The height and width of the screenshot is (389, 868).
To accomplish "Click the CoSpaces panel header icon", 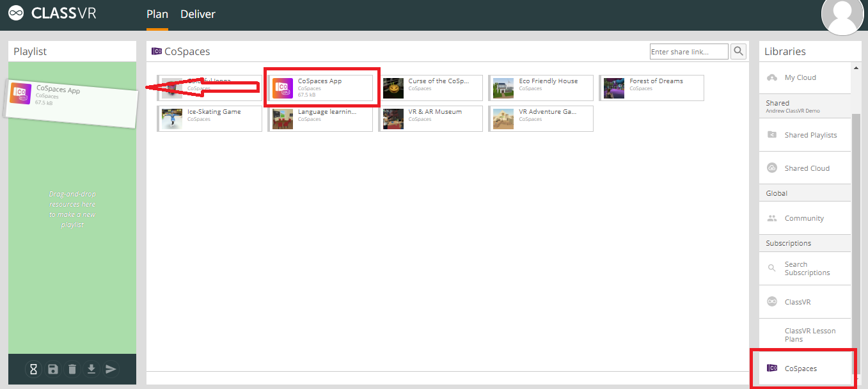I will click(x=157, y=51).
